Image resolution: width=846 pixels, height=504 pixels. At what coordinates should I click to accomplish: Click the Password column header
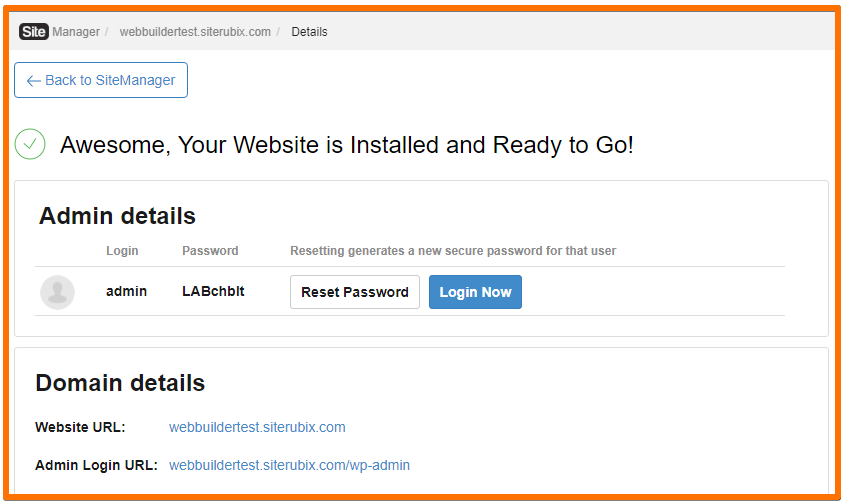click(x=210, y=251)
